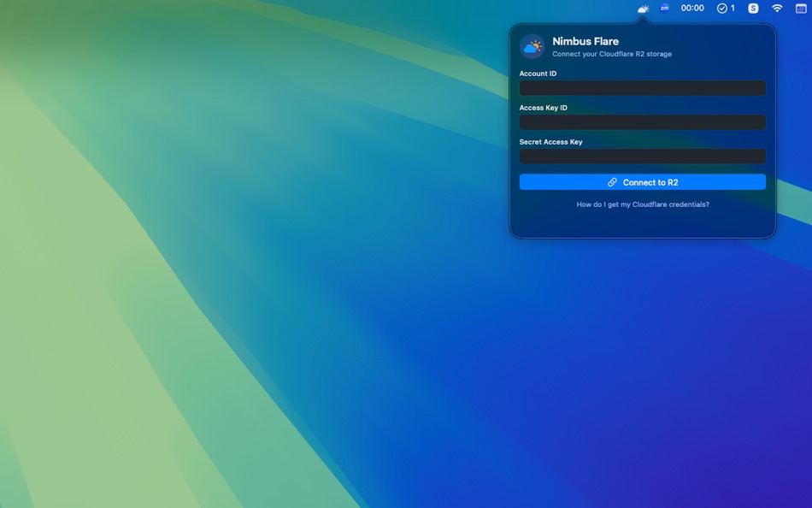Open the Nimbus Flare cloud icon in menu bar
This screenshot has height=508, width=812.
[x=642, y=8]
